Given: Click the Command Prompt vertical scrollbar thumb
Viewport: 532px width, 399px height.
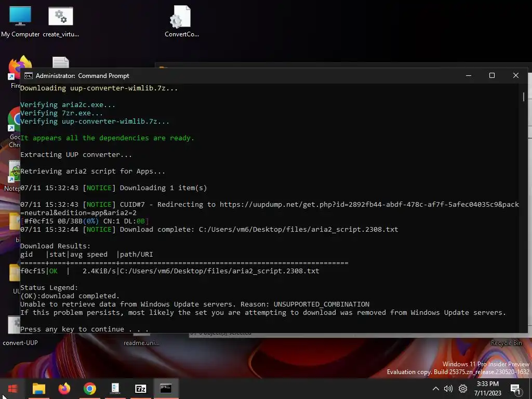Looking at the screenshot, I should pos(524,96).
